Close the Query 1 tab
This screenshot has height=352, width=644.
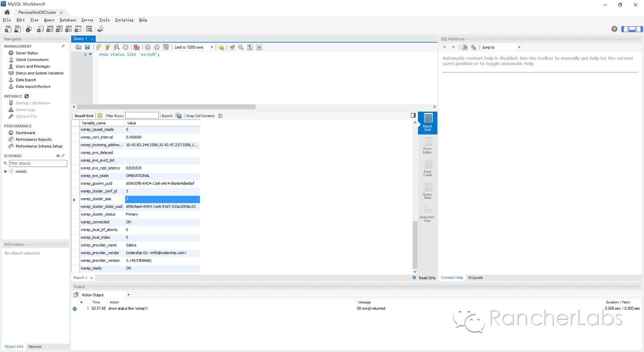point(92,39)
